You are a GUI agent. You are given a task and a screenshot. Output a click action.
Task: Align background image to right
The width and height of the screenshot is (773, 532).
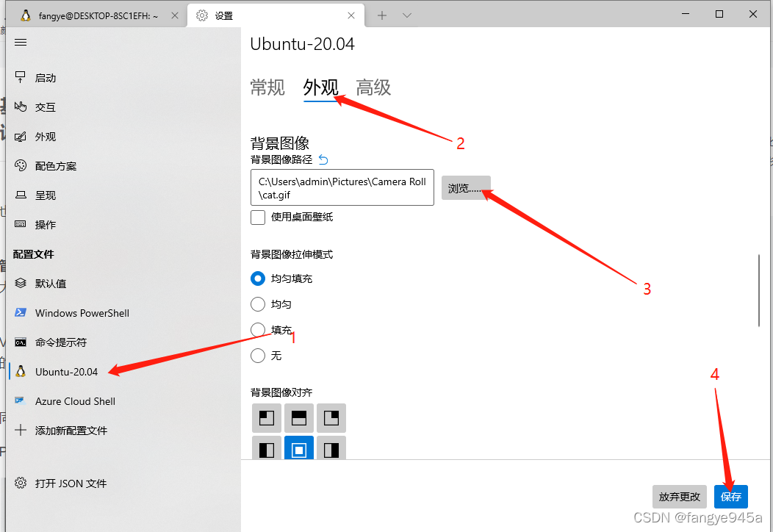[x=331, y=447]
